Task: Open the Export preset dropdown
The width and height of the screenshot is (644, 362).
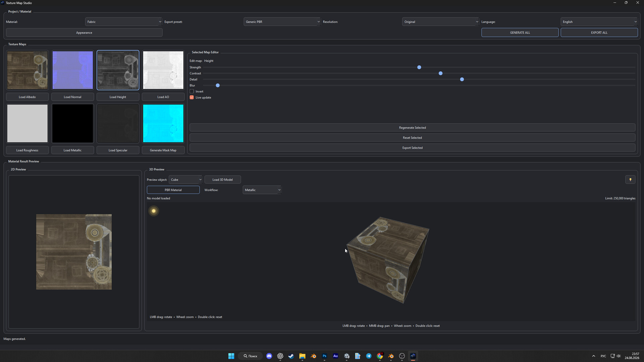Action: point(282,22)
